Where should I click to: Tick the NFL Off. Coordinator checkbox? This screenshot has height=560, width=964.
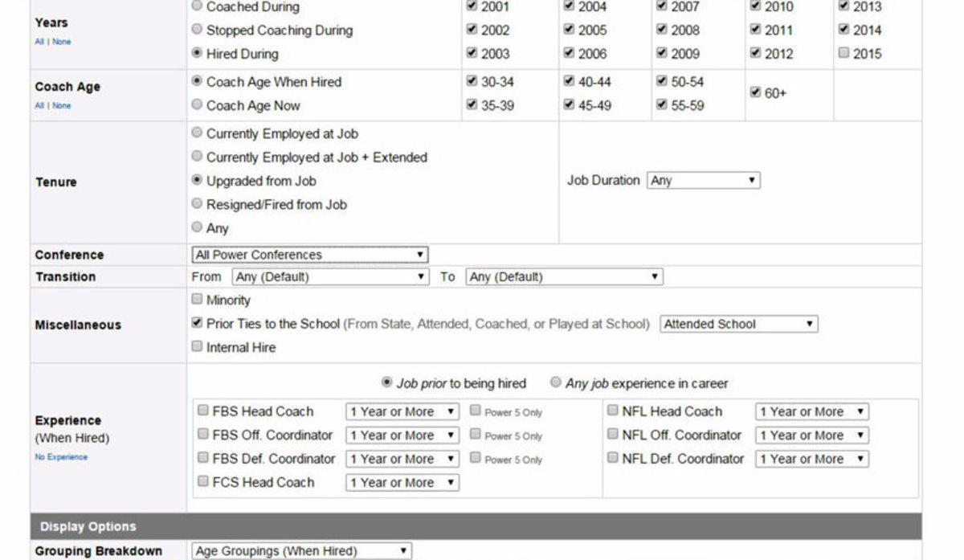tap(613, 435)
